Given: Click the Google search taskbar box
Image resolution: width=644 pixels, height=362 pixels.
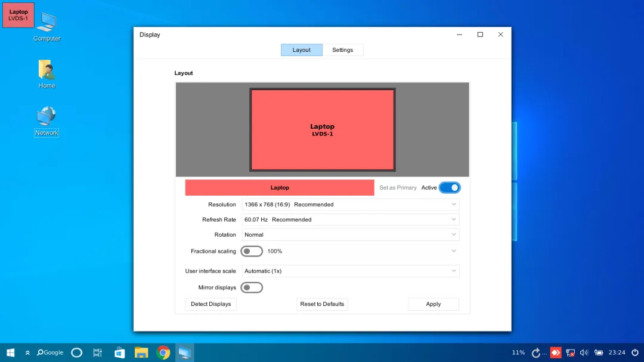Looking at the screenshot, I should (x=50, y=352).
